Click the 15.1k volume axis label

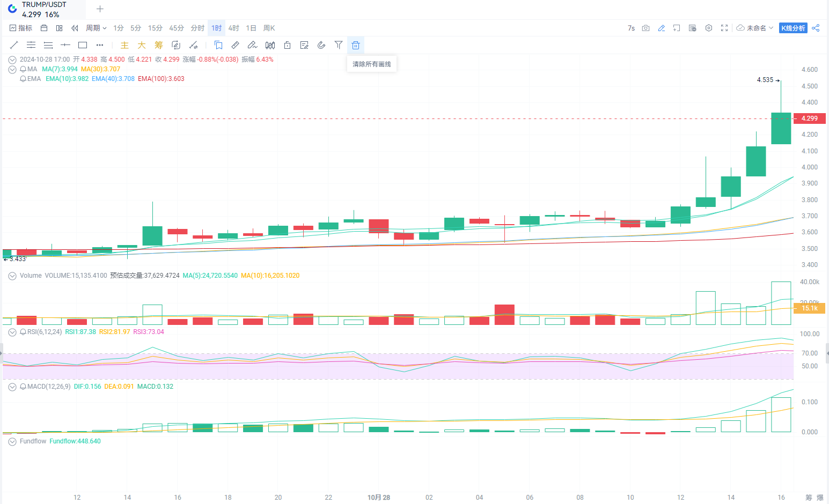[810, 308]
